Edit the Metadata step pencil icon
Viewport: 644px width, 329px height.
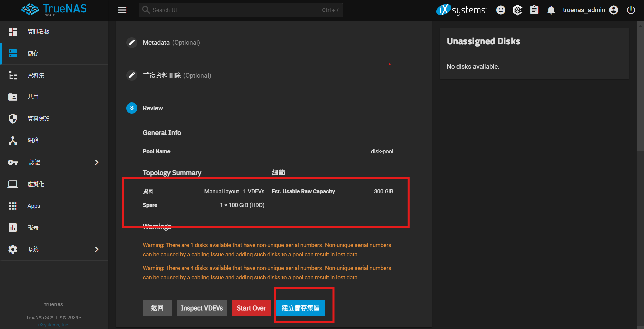(132, 43)
